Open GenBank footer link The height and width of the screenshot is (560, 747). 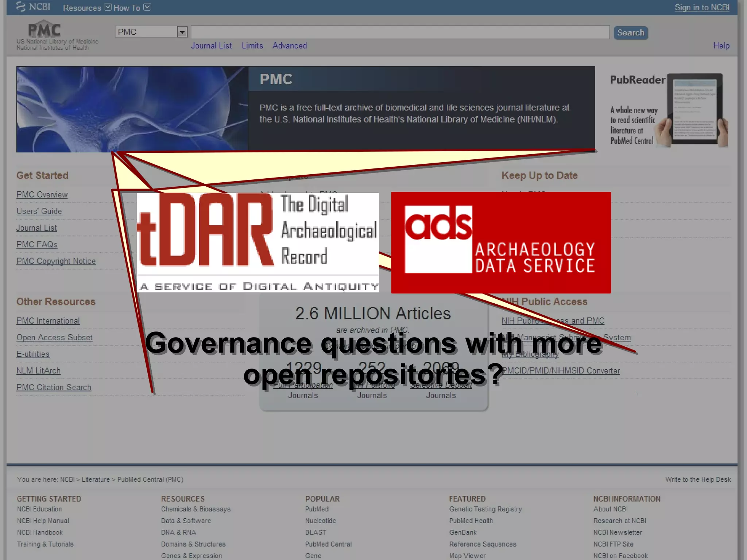click(463, 532)
